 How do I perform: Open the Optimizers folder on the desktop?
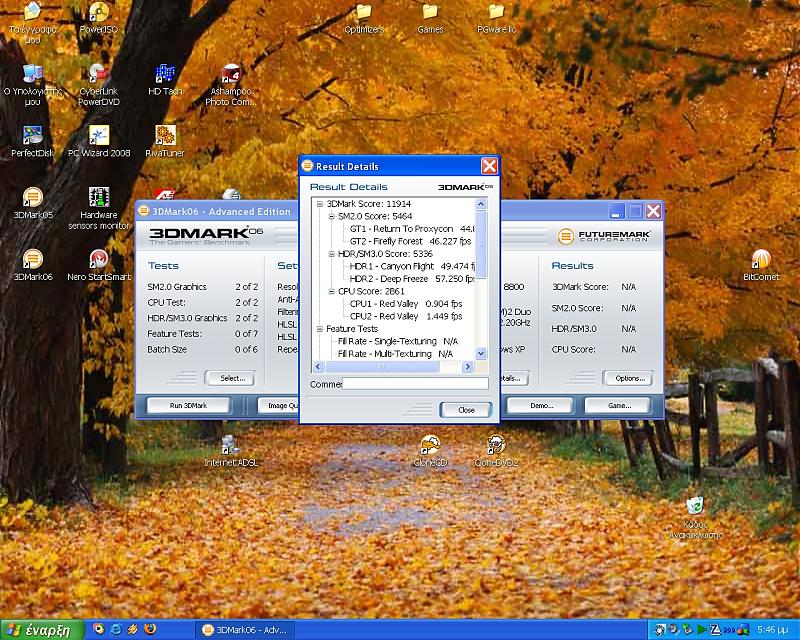pos(364,18)
